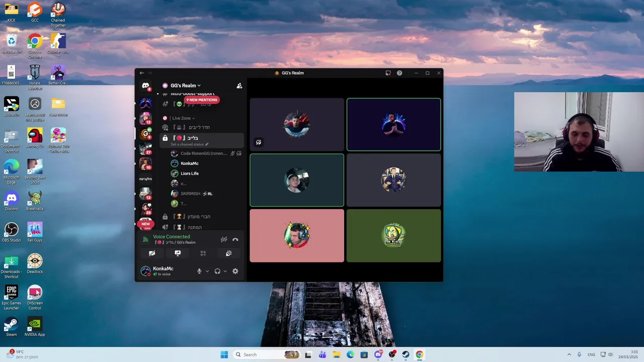This screenshot has height=362, width=644.
Task: Toggle the hidden-video icon on first participant tile
Action: 259,142
